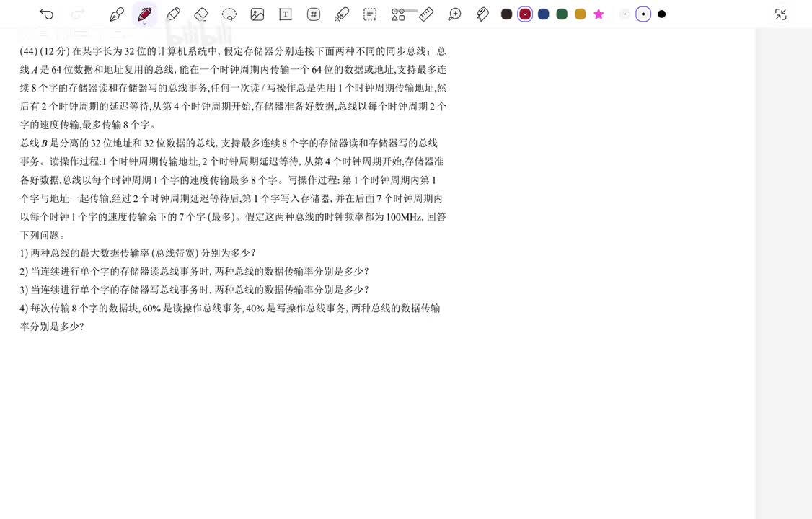Undo the last stroke
The image size is (812, 519).
click(47, 14)
